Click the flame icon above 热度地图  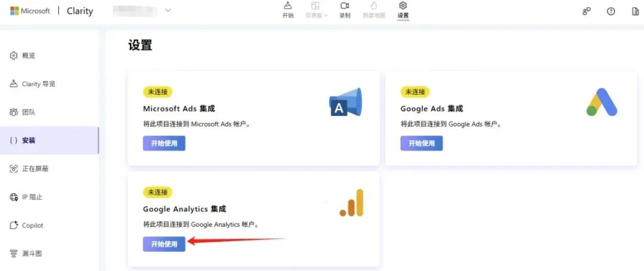point(374,6)
